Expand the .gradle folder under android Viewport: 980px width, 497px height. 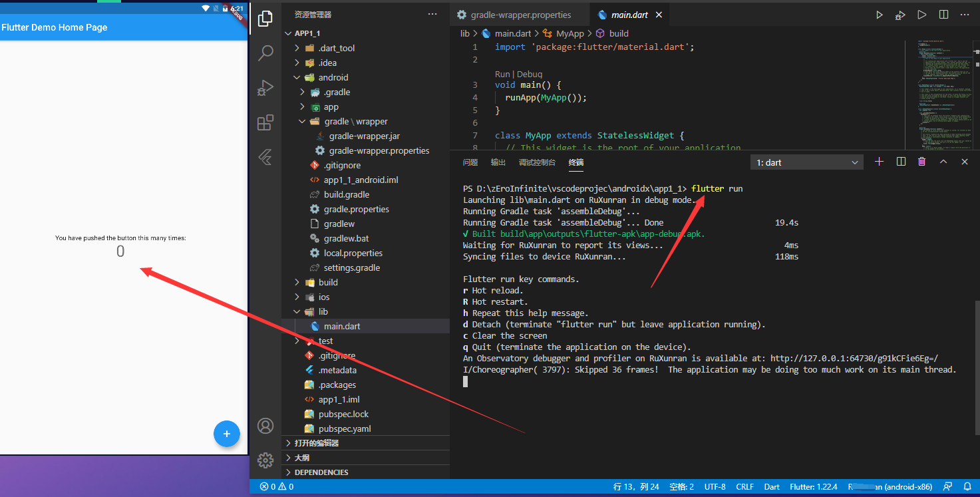pos(302,92)
